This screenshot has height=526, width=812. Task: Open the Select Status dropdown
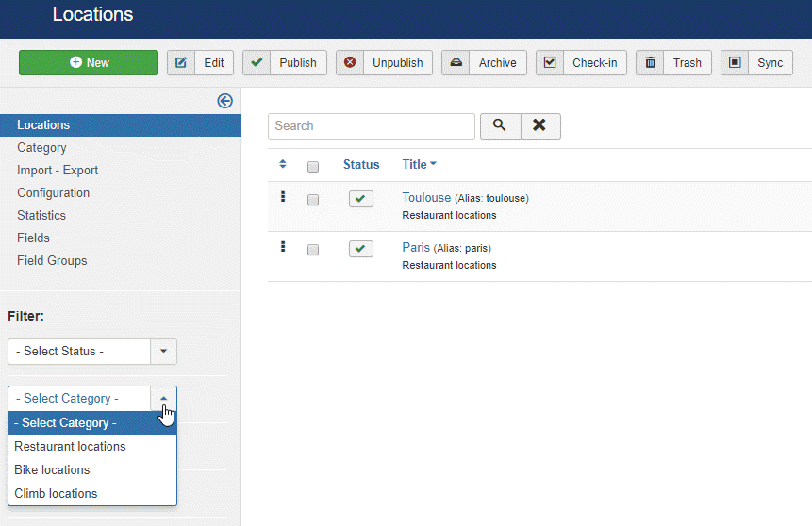[91, 352]
